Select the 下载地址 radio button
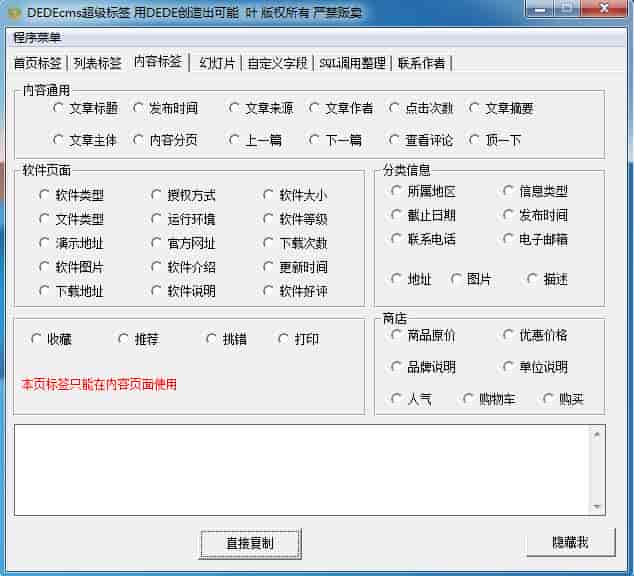 (72, 291)
